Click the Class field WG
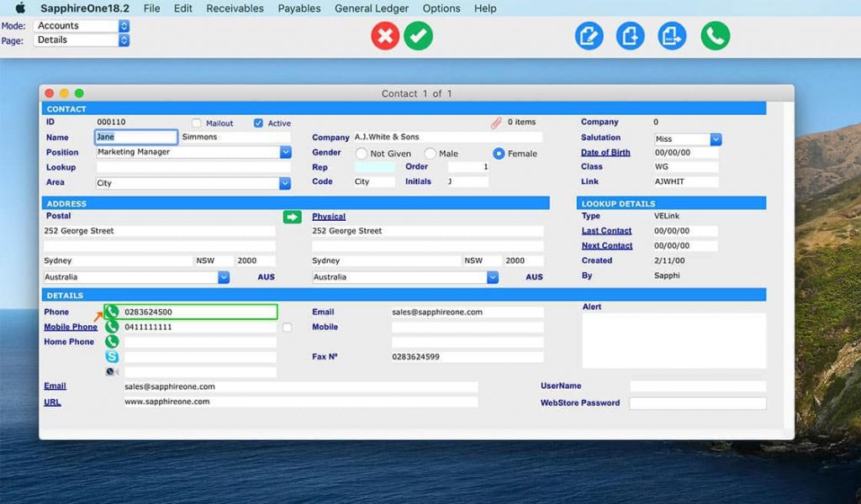861x504 pixels. point(686,166)
